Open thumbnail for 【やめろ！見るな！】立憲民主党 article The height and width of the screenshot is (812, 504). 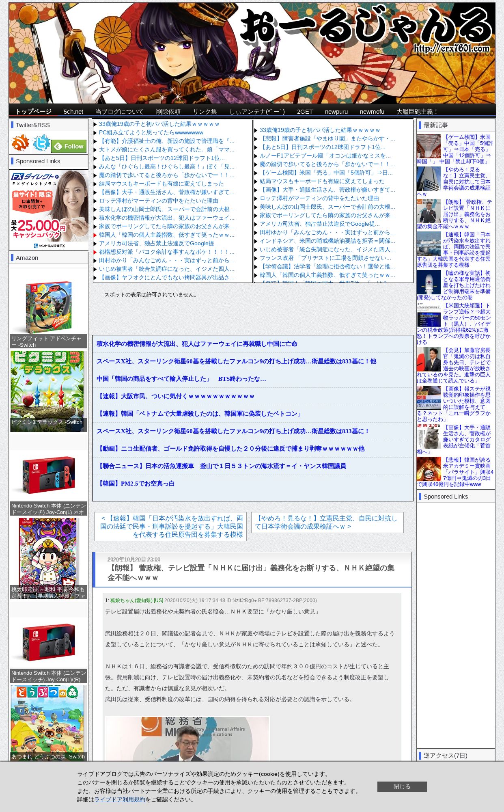pos(429,179)
